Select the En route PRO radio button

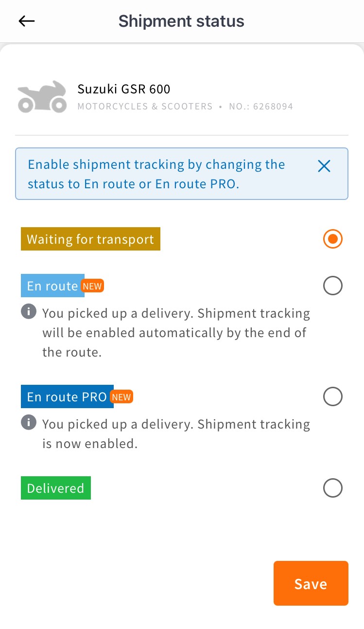click(333, 397)
